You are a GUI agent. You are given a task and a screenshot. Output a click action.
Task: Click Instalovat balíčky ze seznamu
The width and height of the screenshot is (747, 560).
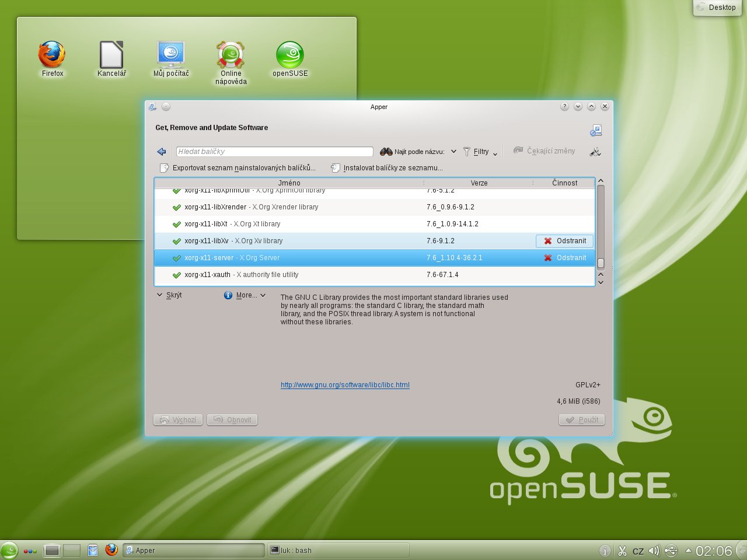(387, 168)
